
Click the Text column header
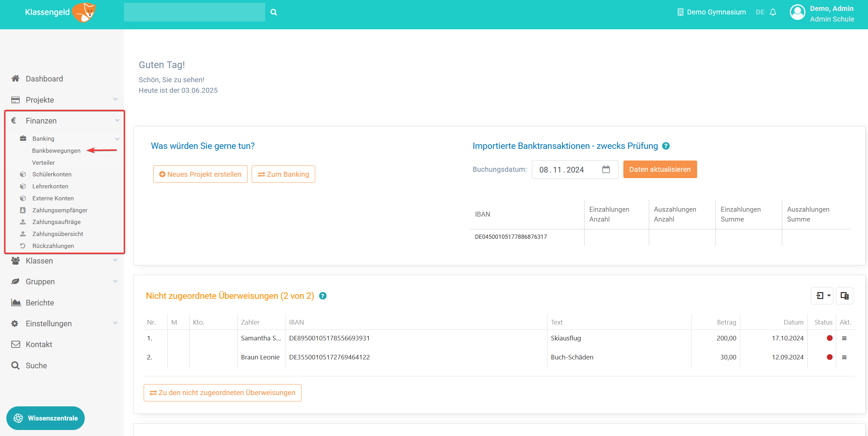point(557,322)
